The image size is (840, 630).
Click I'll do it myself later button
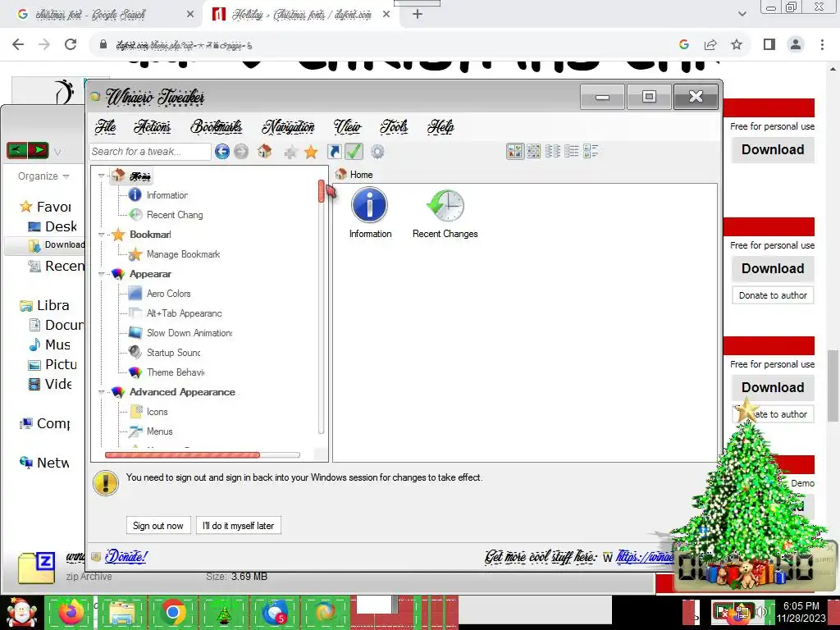pos(239,526)
